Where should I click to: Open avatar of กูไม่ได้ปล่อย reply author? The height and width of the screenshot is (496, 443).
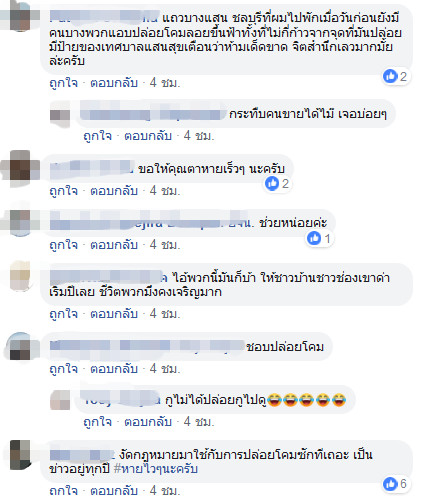pyautogui.click(x=60, y=400)
